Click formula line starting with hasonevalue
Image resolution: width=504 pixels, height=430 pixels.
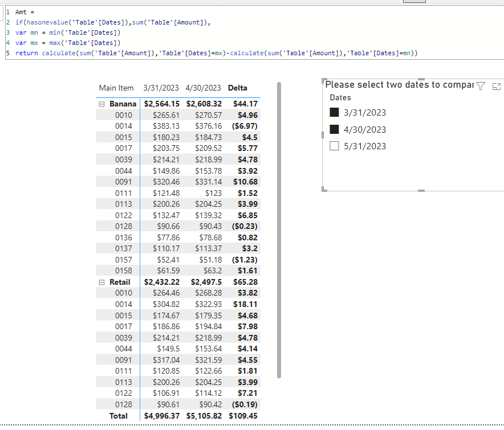pos(113,22)
